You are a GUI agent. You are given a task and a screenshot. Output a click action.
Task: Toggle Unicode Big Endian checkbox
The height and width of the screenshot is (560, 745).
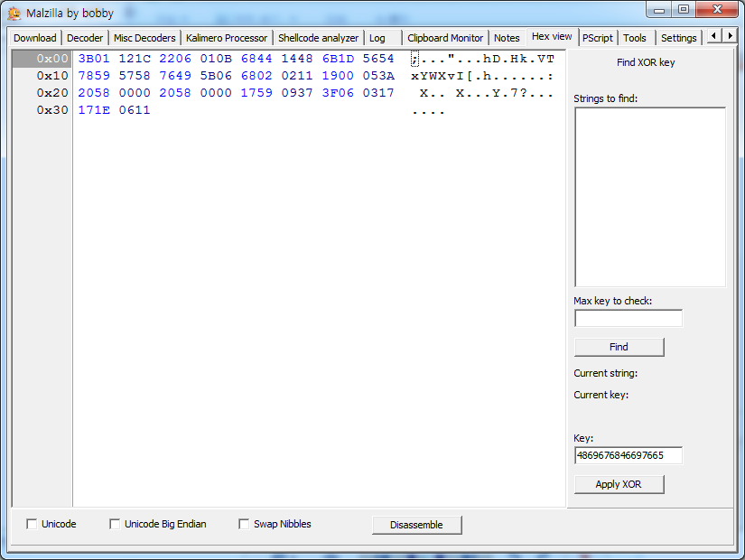click(115, 524)
